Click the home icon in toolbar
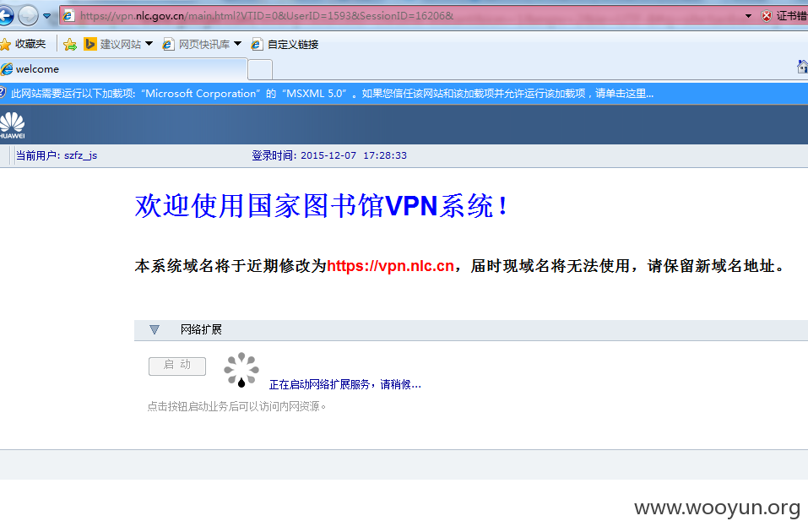This screenshot has width=808, height=532. (802, 67)
